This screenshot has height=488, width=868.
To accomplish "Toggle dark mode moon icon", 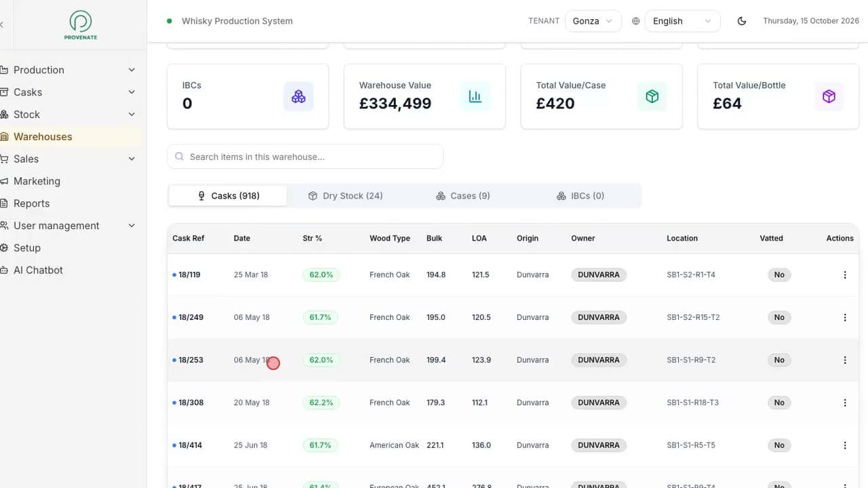I will pyautogui.click(x=742, y=21).
